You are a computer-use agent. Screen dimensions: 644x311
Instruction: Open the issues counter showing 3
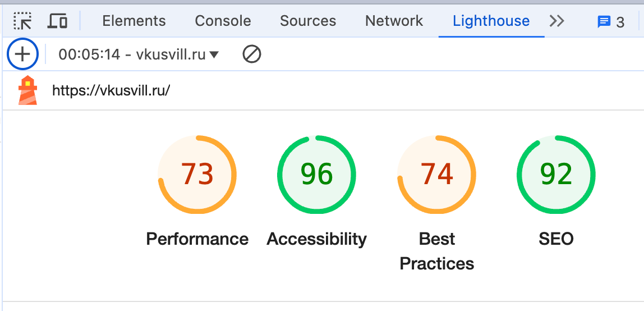[611, 22]
